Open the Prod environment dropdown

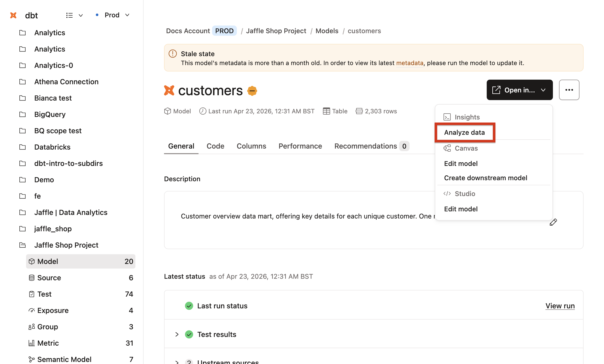(x=112, y=15)
